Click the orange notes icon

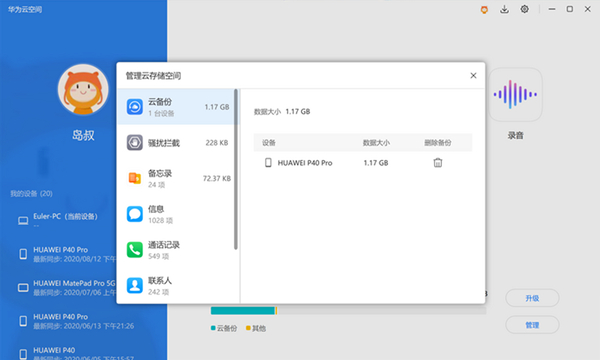[135, 178]
